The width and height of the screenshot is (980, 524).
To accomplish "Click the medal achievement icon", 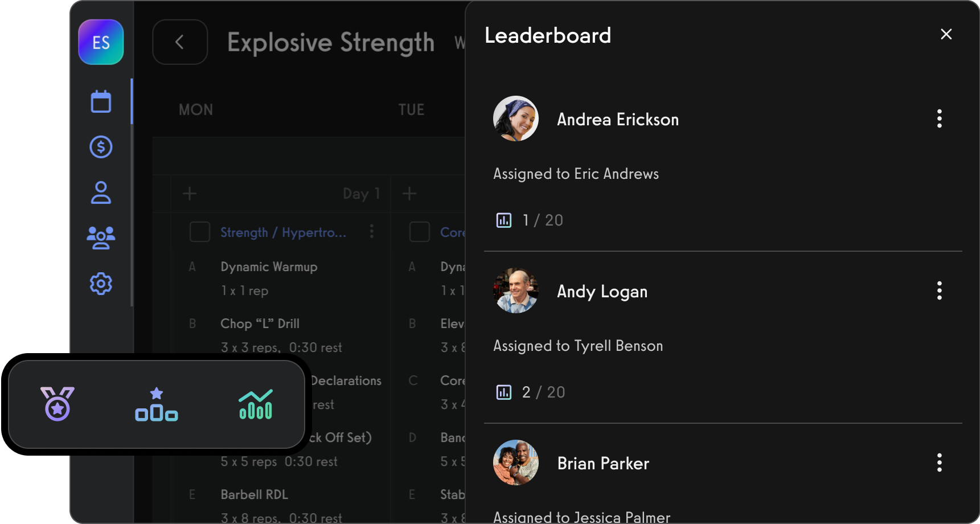I will [57, 405].
